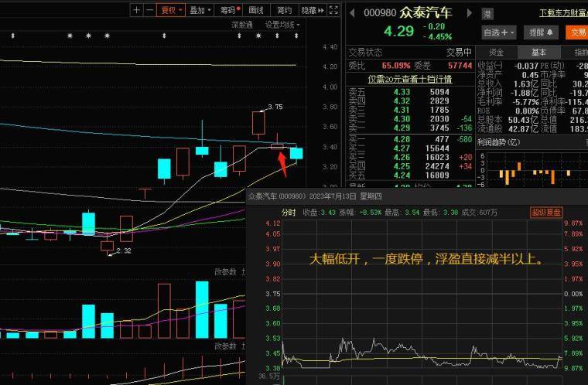Click the 港 badge next to stock name
Viewport: 588px width, 385px height.
pyautogui.click(x=487, y=14)
